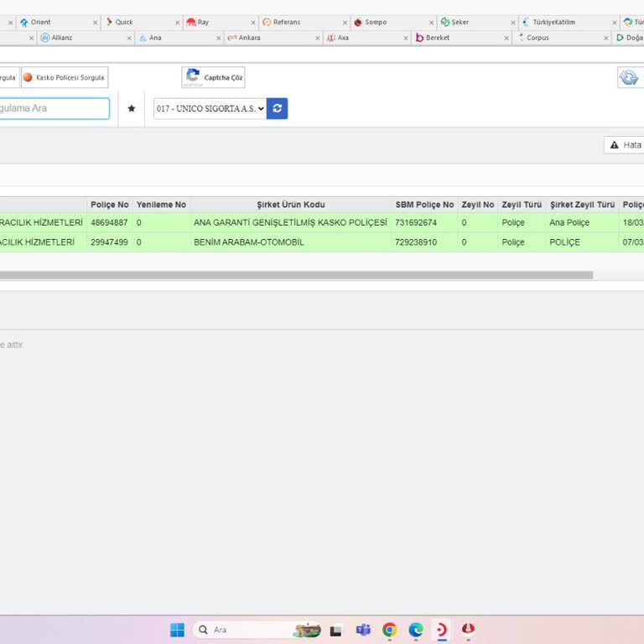Click the Hata warning button
The height and width of the screenshot is (644, 644).
coord(625,145)
